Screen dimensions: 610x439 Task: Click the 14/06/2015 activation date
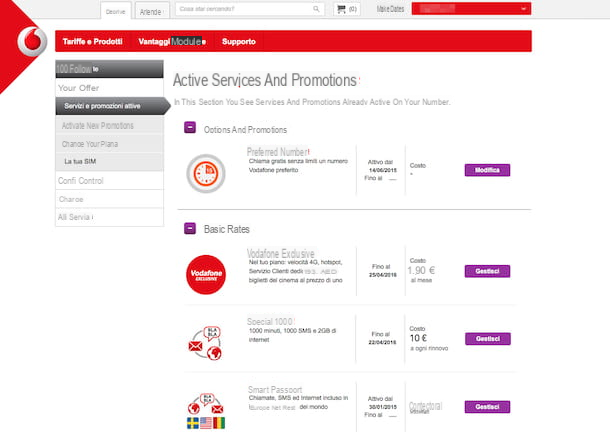(x=383, y=170)
